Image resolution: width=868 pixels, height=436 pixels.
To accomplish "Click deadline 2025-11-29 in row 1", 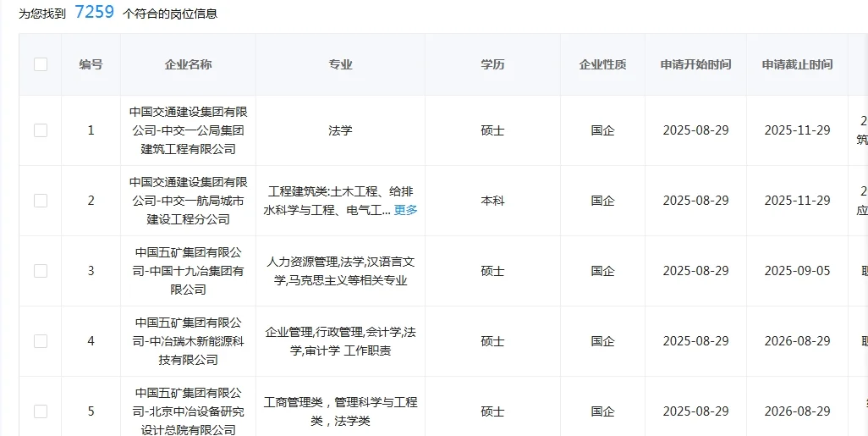I will [x=797, y=130].
